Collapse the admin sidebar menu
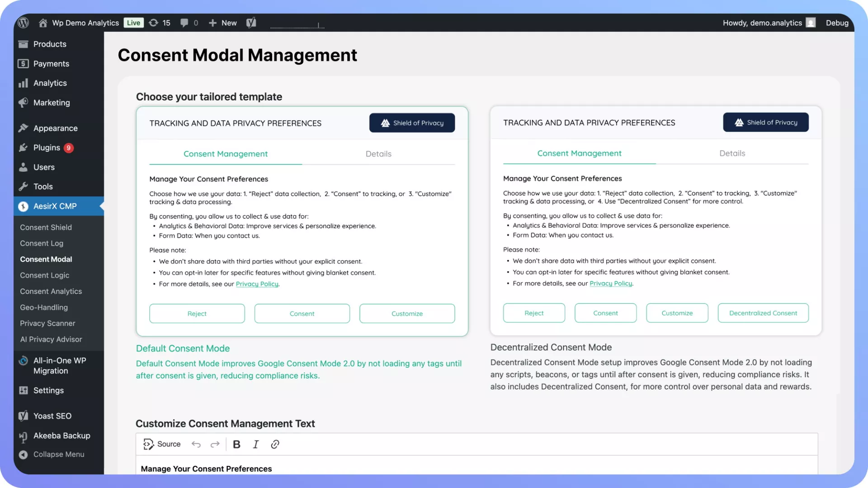Viewport: 868px width, 488px height. pyautogui.click(x=58, y=454)
